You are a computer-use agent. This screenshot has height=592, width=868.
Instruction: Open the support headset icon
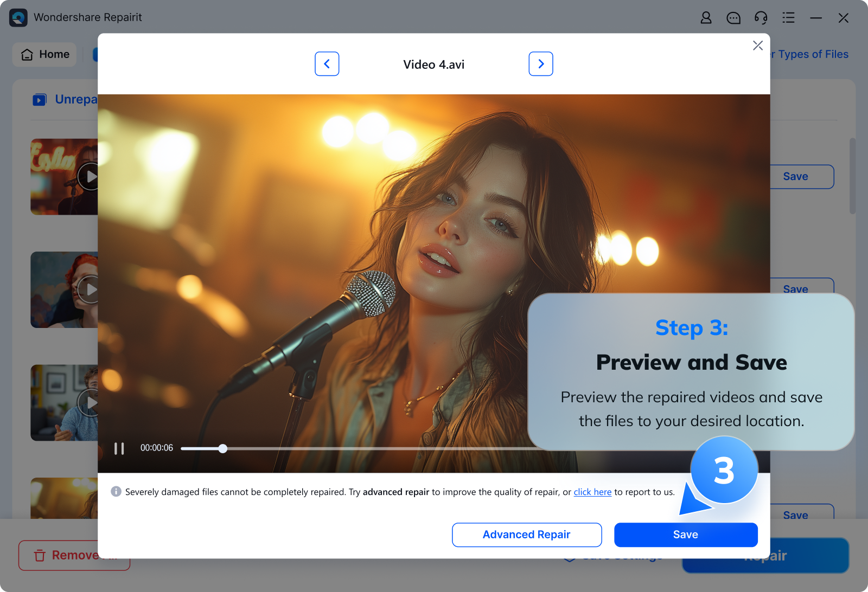761,18
